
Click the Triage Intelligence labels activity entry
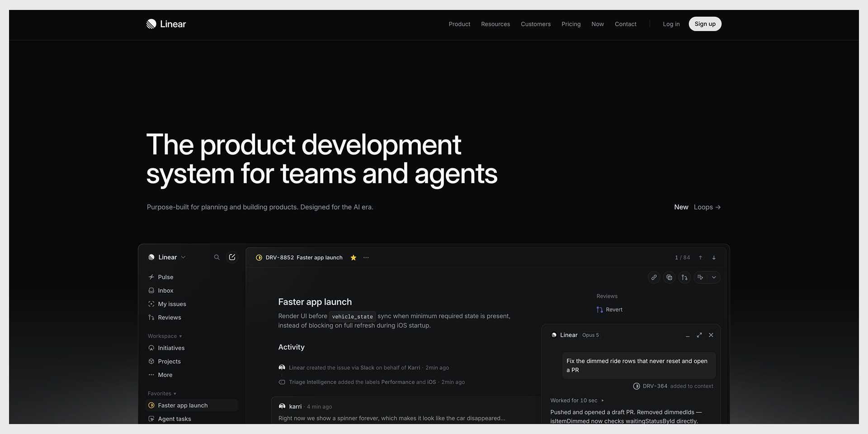coord(372,382)
